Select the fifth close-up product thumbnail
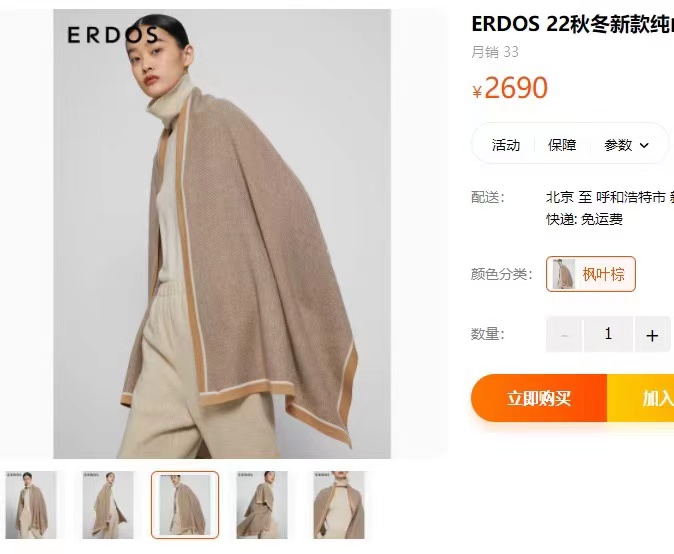 click(339, 505)
